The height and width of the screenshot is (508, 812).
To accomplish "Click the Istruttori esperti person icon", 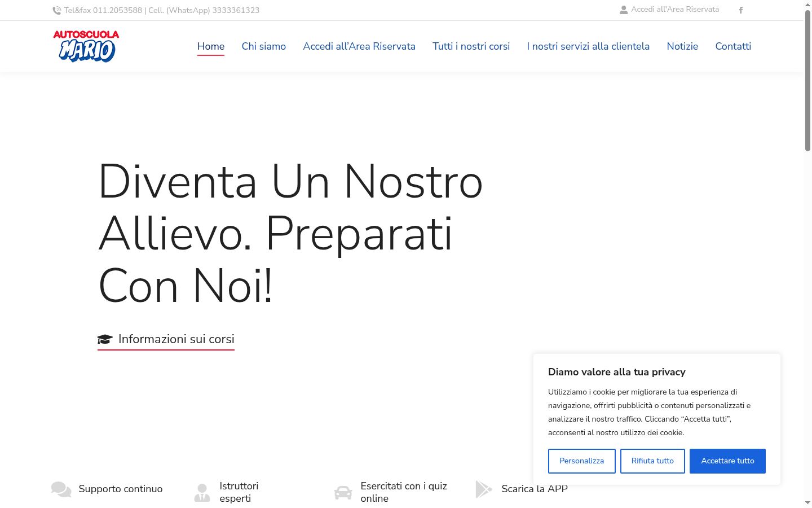I will click(202, 492).
